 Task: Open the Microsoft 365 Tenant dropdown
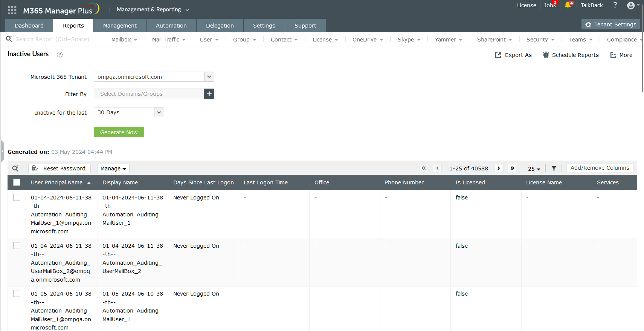coord(154,77)
